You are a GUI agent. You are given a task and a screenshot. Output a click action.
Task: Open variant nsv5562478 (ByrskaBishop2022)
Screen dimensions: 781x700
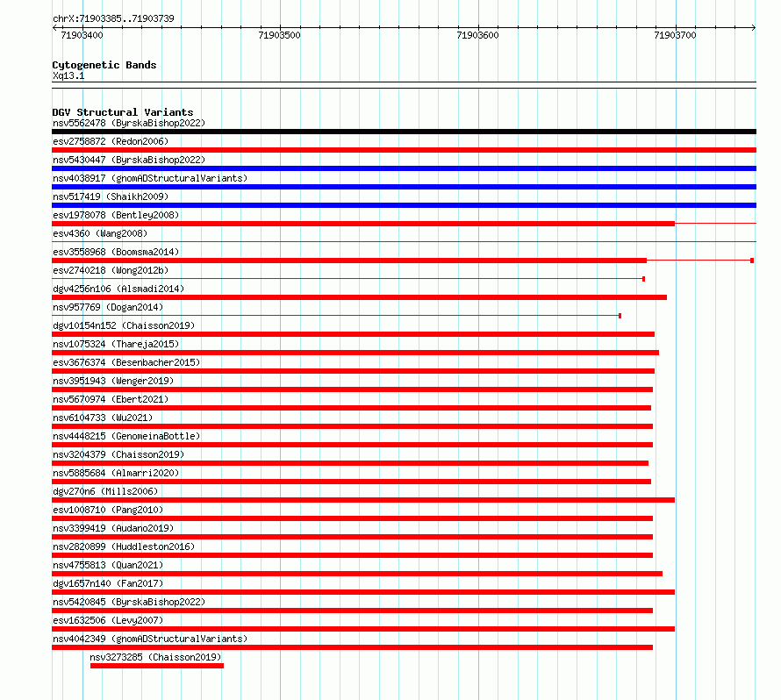129,123
